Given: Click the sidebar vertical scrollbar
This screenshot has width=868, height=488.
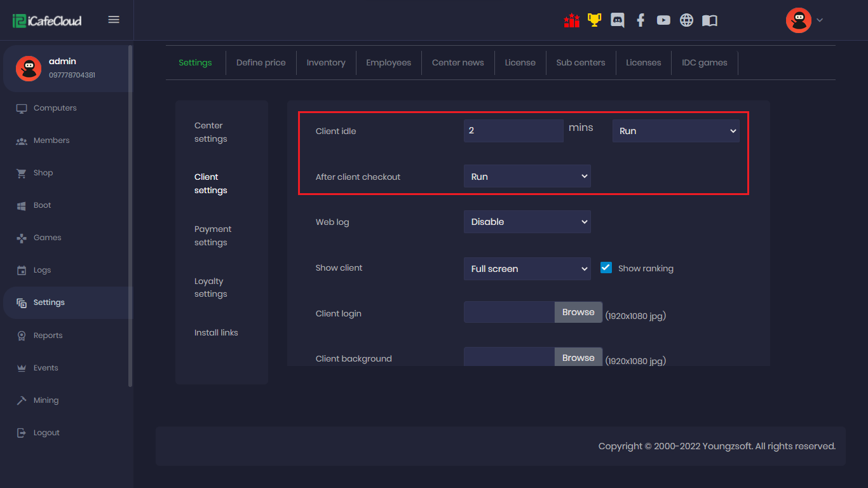Looking at the screenshot, I should [x=130, y=216].
